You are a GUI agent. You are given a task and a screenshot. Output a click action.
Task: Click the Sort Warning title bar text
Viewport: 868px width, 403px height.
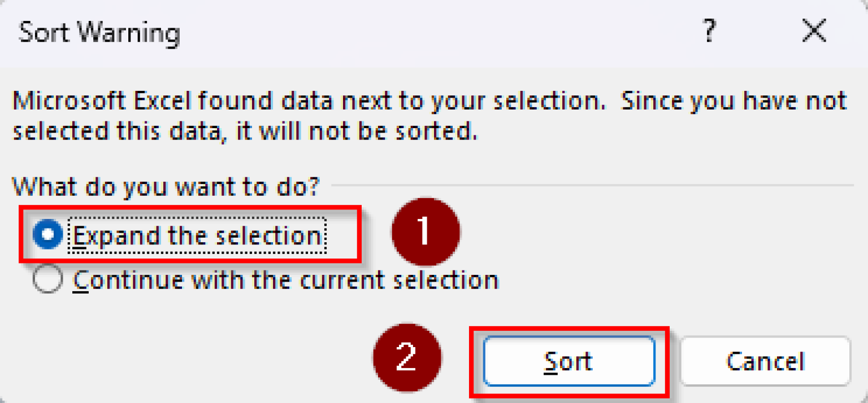(x=99, y=33)
